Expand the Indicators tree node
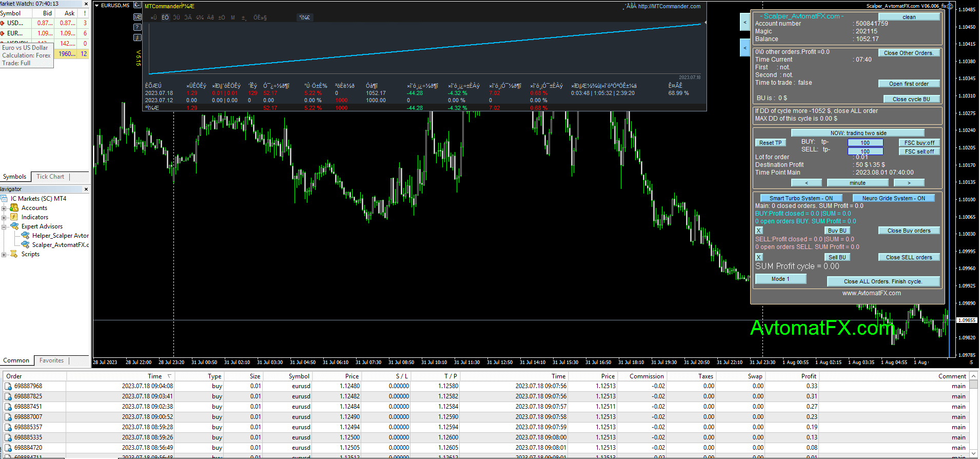This screenshot has height=459, width=980. coord(4,217)
